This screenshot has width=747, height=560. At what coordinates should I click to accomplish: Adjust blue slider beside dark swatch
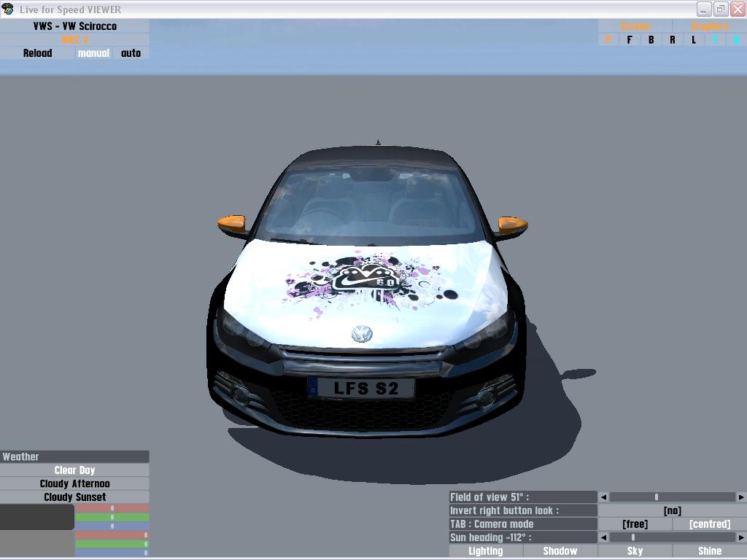[112, 526]
